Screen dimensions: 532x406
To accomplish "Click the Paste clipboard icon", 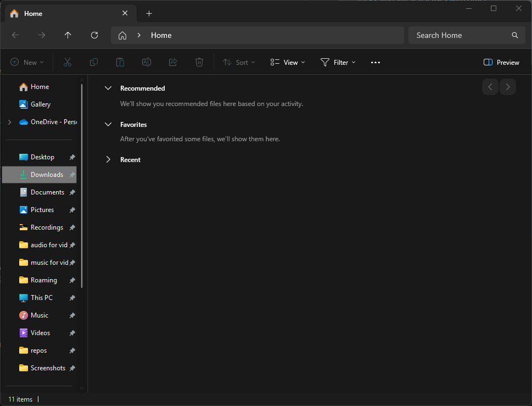I will pos(120,63).
